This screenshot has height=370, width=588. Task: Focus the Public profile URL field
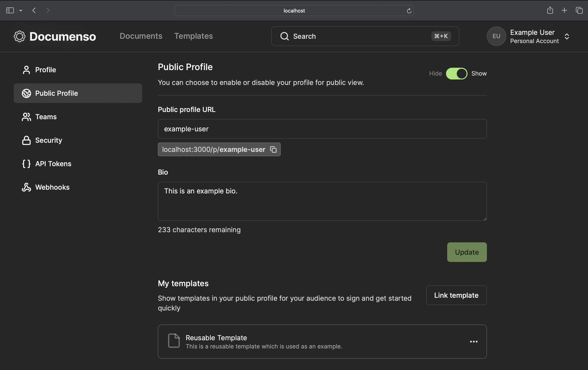click(x=322, y=129)
